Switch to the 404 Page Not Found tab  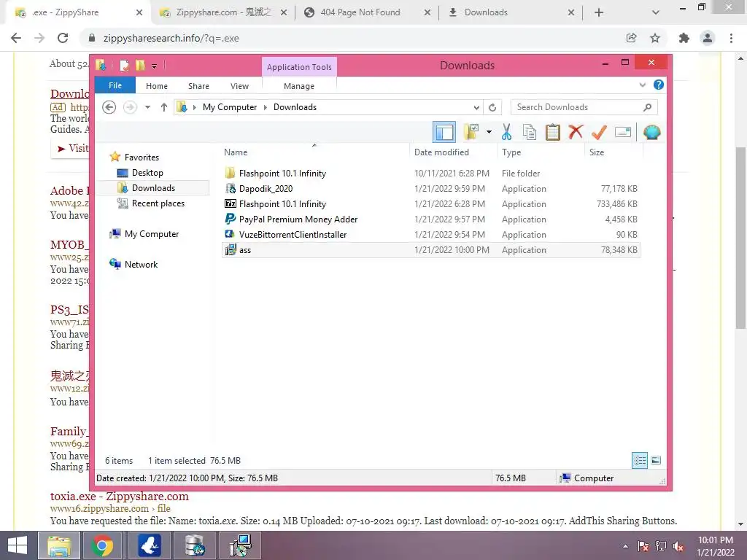(360, 12)
